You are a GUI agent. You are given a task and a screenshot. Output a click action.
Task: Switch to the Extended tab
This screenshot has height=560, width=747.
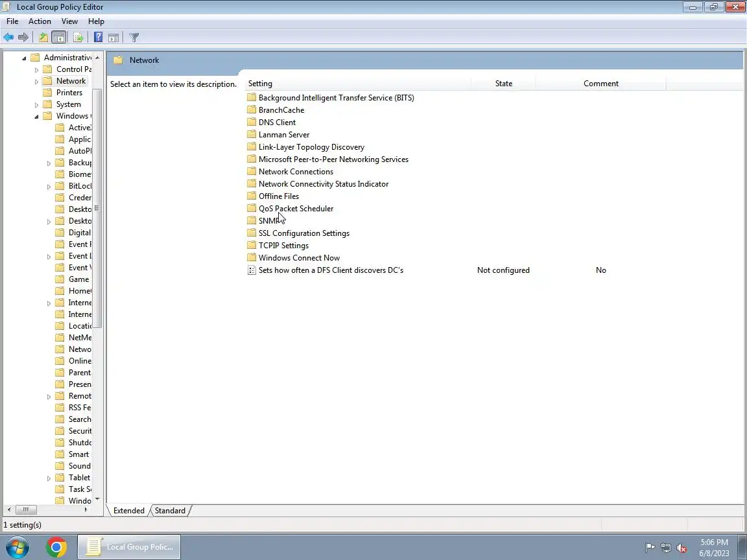128,511
